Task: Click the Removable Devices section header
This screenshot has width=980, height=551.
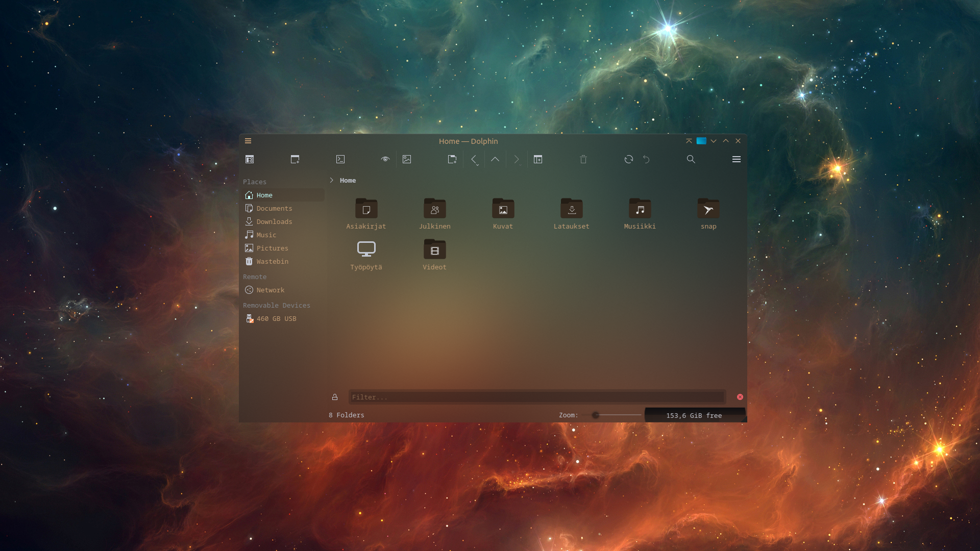Action: point(277,305)
